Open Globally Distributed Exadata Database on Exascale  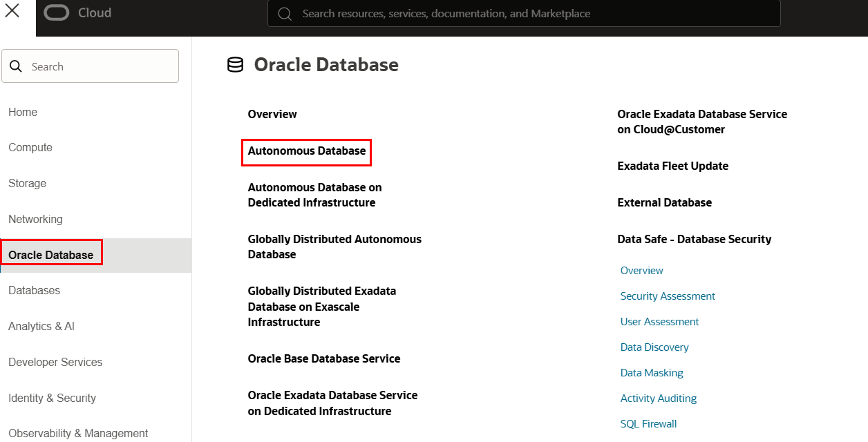tap(322, 307)
